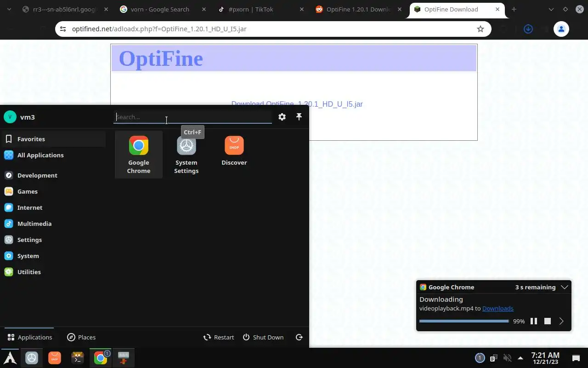Close the #pxorn | TikTok tab
This screenshot has width=588, height=368.
[302, 9]
